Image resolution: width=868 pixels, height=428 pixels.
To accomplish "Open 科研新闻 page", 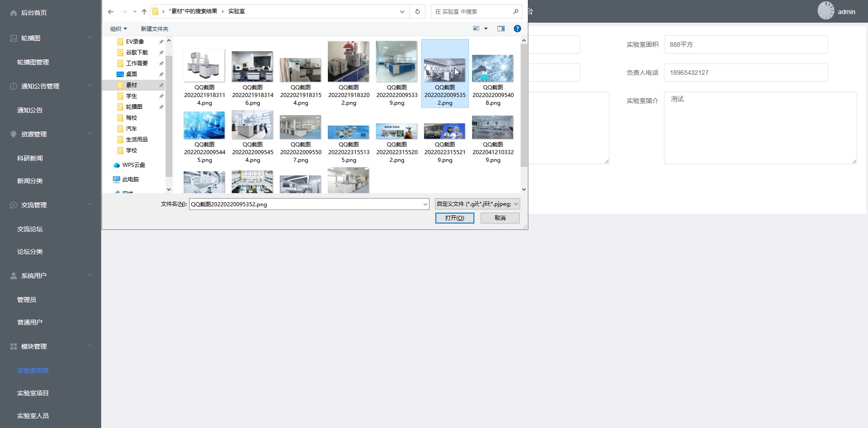I will click(x=30, y=158).
